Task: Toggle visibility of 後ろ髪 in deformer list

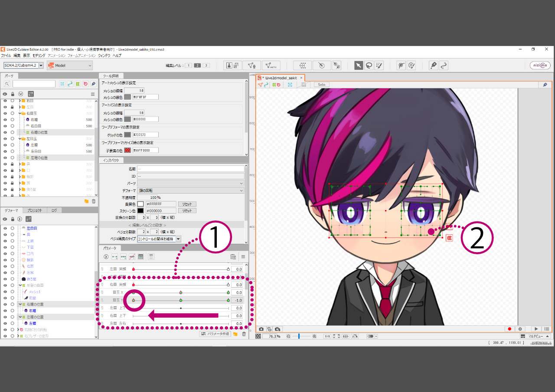Action: 5,279
